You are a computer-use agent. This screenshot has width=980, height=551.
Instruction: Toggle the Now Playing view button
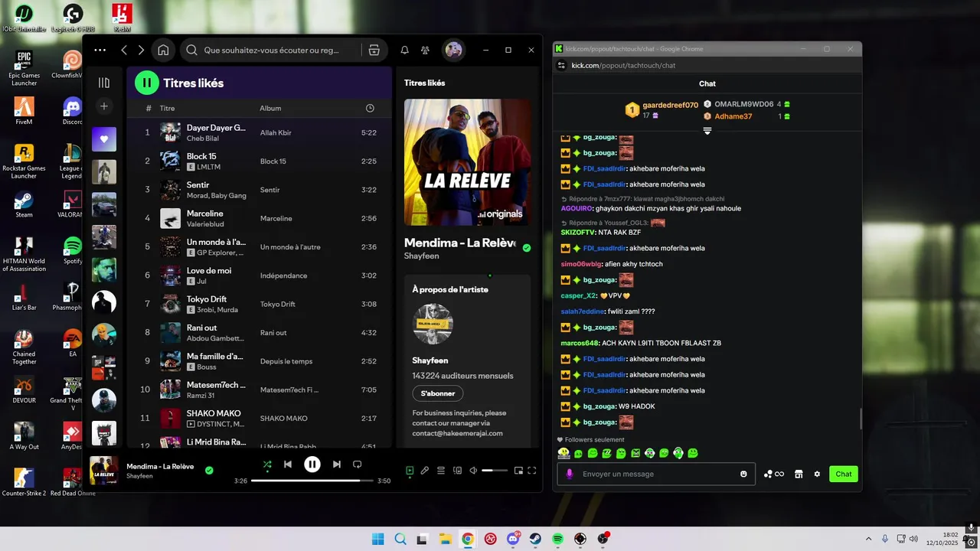(410, 471)
